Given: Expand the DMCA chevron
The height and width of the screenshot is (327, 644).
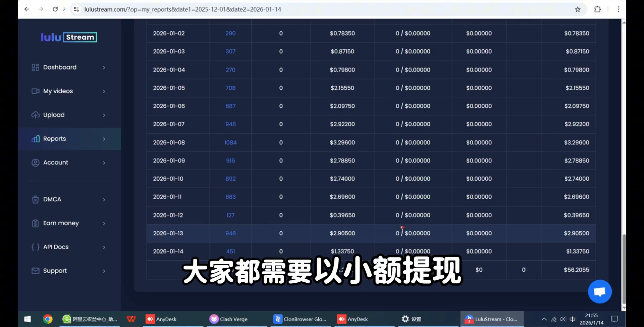Looking at the screenshot, I should tap(104, 200).
